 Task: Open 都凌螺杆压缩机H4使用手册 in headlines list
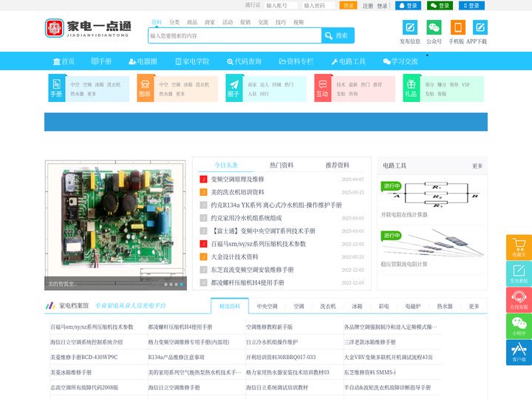(248, 282)
